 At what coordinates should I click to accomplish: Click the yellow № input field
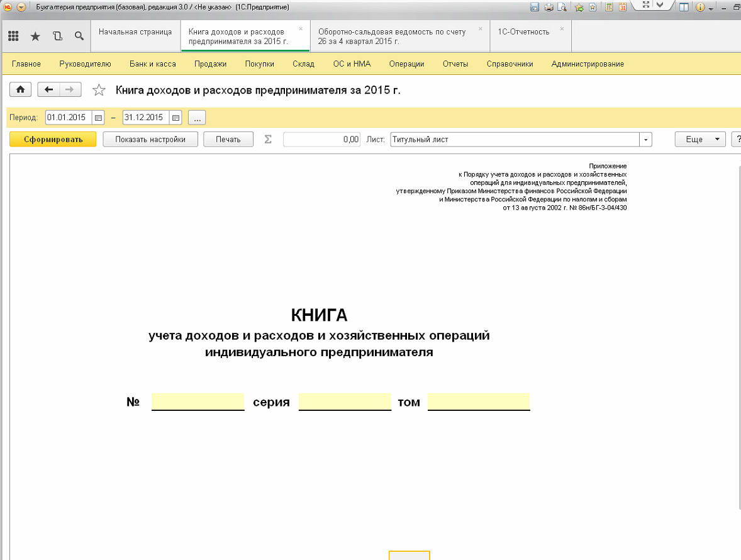pos(198,401)
